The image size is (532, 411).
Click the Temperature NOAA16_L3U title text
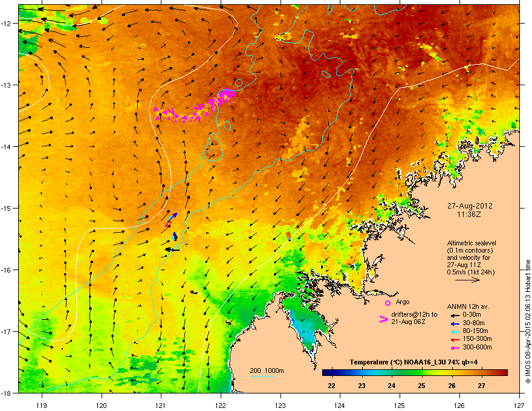pos(414,362)
